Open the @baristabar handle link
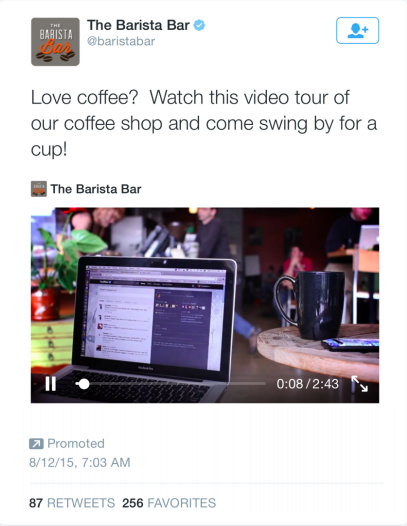This screenshot has width=407, height=526. click(x=121, y=41)
